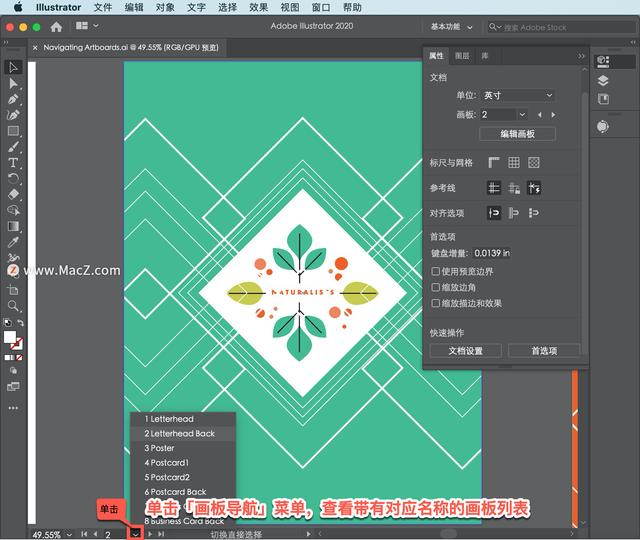The width and height of the screenshot is (640, 540).
Task: Select the Curvature tool
Action: 13,115
